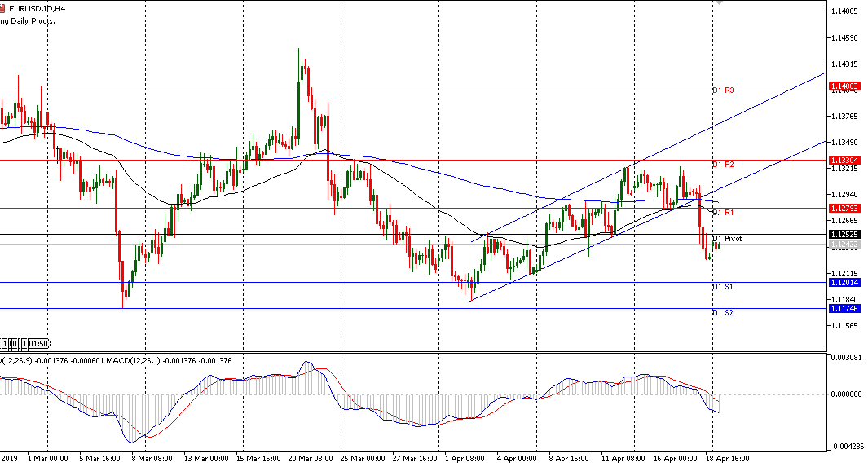Screen dimensions: 868x467
Task: Select the D1 Pivot line label
Action: 726,239
